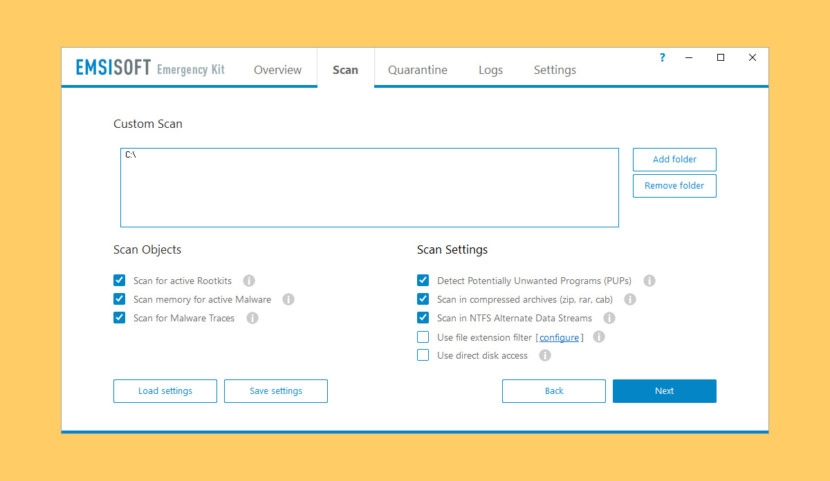The width and height of the screenshot is (830, 481).
Task: Click info icon beside Detect Potentially Unwanted Programs
Action: (x=649, y=281)
